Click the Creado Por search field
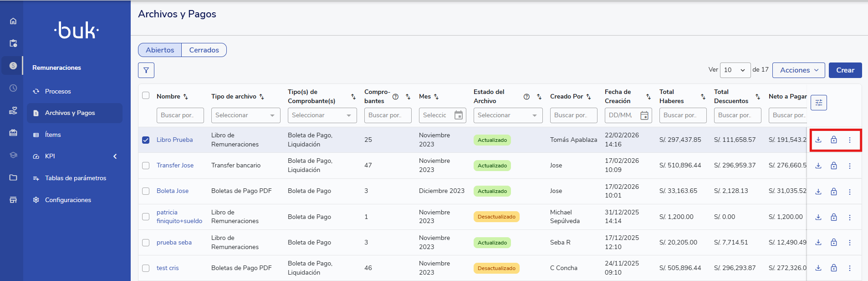 tap(573, 115)
